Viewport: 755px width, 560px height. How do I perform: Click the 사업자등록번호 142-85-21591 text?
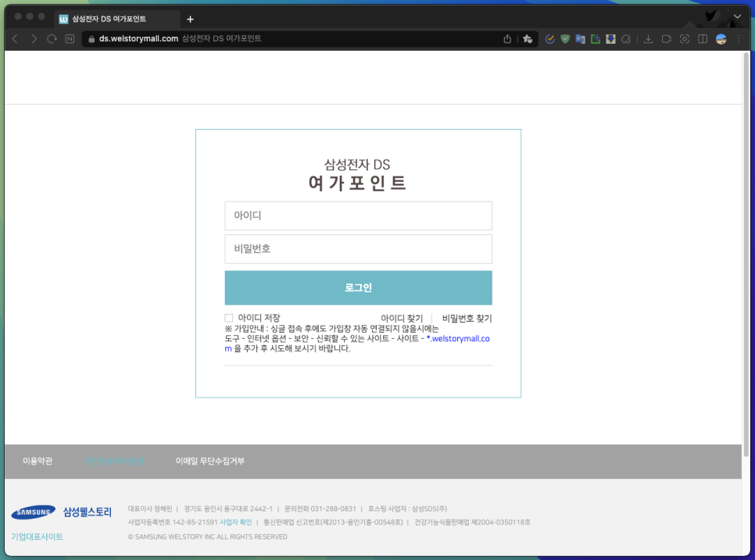(x=173, y=522)
